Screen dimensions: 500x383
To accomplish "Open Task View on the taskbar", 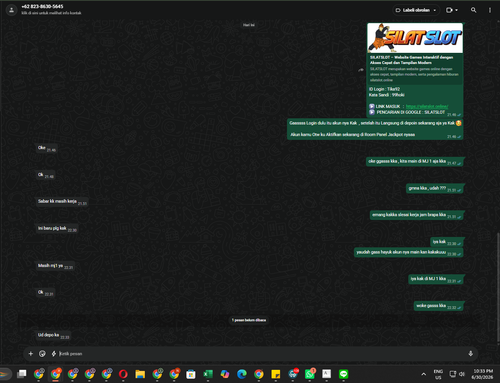I will point(22,374).
